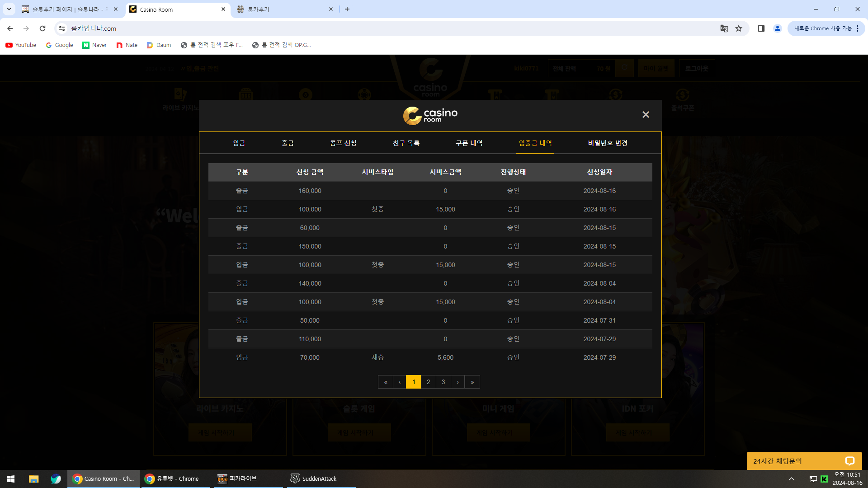Reload the current page
The image size is (868, 488).
42,28
